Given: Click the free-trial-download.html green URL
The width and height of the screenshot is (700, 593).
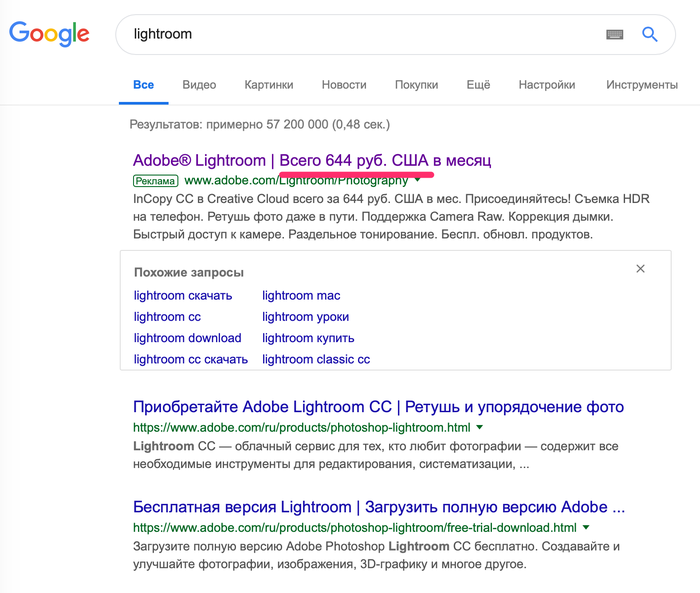Looking at the screenshot, I should click(355, 527).
